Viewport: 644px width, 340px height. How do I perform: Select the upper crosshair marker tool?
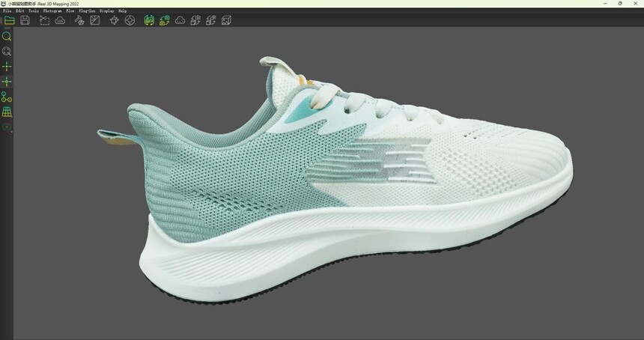point(7,67)
